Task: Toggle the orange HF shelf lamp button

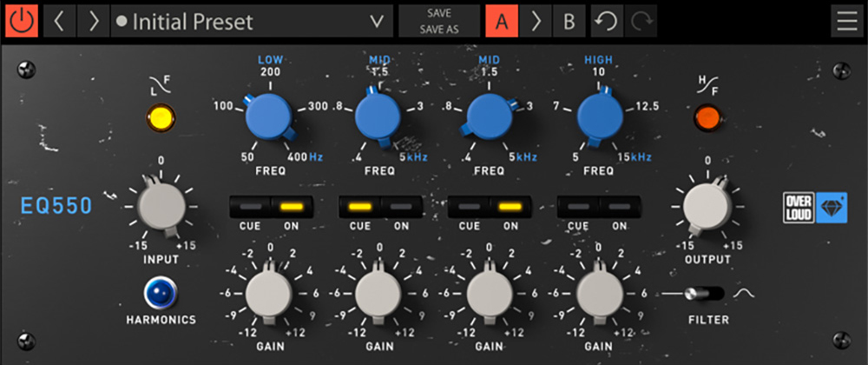Action: point(708,116)
